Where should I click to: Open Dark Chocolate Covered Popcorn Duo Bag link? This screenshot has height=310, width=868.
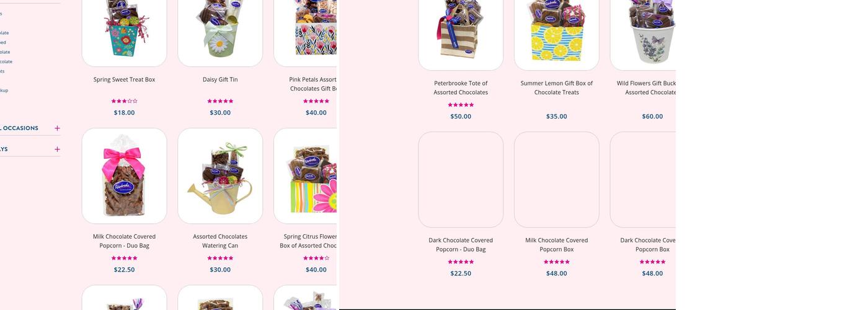point(461,245)
